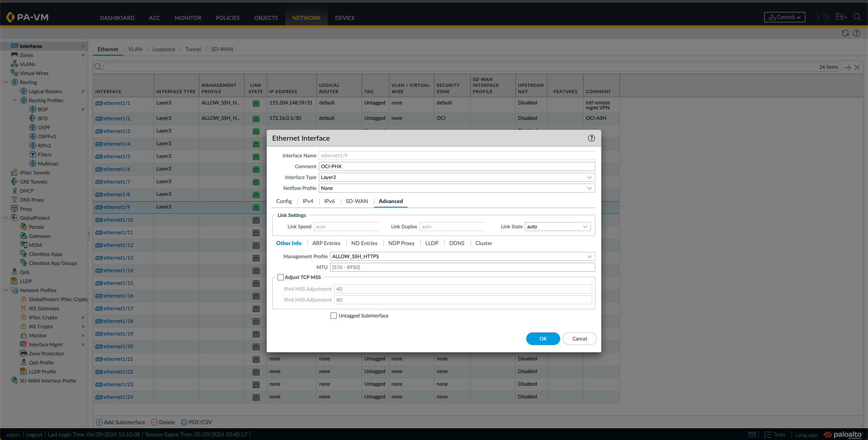
Task: Open help using the question mark icon
Action: 857,33
